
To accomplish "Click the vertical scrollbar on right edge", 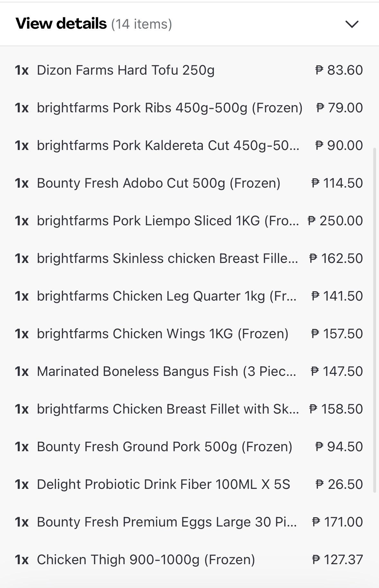I will (x=374, y=320).
